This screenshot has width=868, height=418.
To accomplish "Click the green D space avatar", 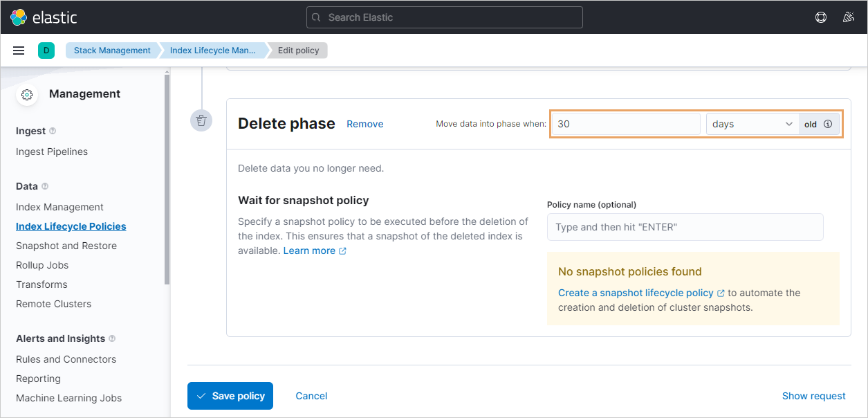I will point(46,51).
